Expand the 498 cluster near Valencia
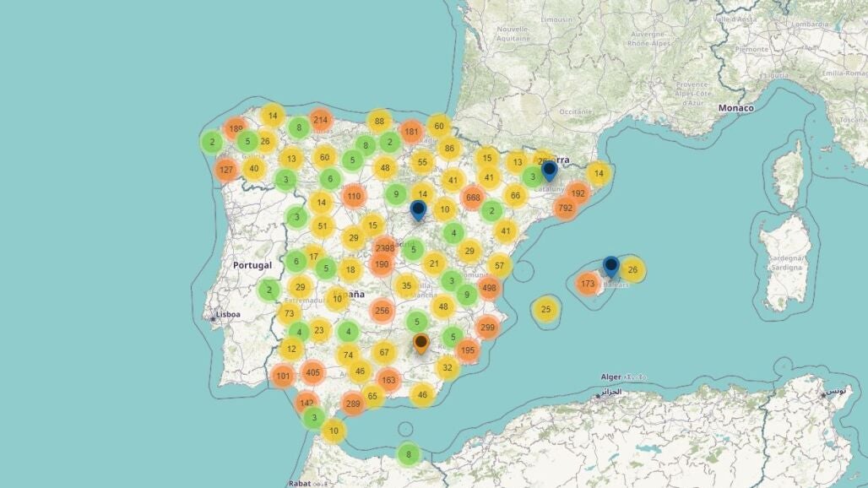The width and height of the screenshot is (868, 488). (x=489, y=287)
